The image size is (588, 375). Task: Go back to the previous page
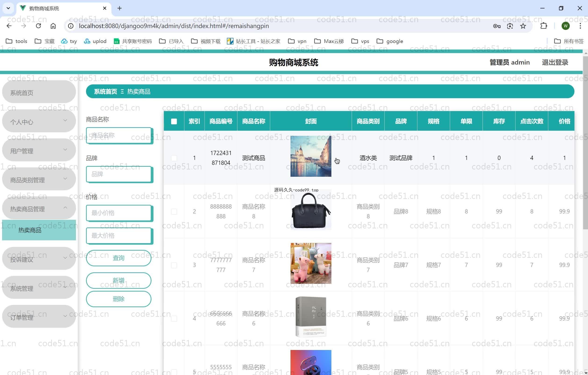click(9, 26)
